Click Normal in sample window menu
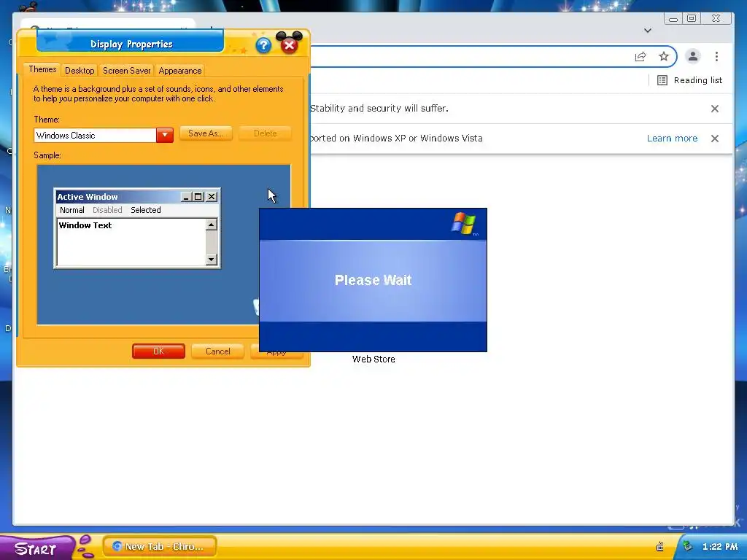The height and width of the screenshot is (560, 747). point(72,210)
